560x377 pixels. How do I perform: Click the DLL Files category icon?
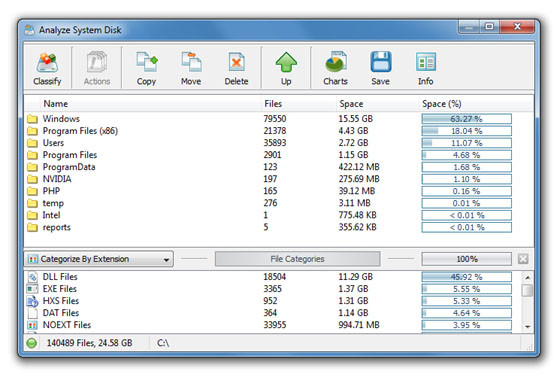click(32, 277)
